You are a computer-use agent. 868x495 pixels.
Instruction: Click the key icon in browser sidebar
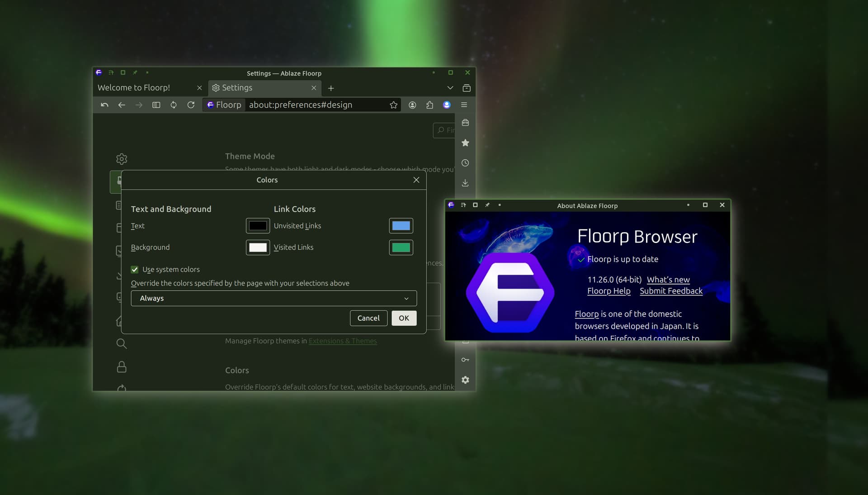click(465, 360)
